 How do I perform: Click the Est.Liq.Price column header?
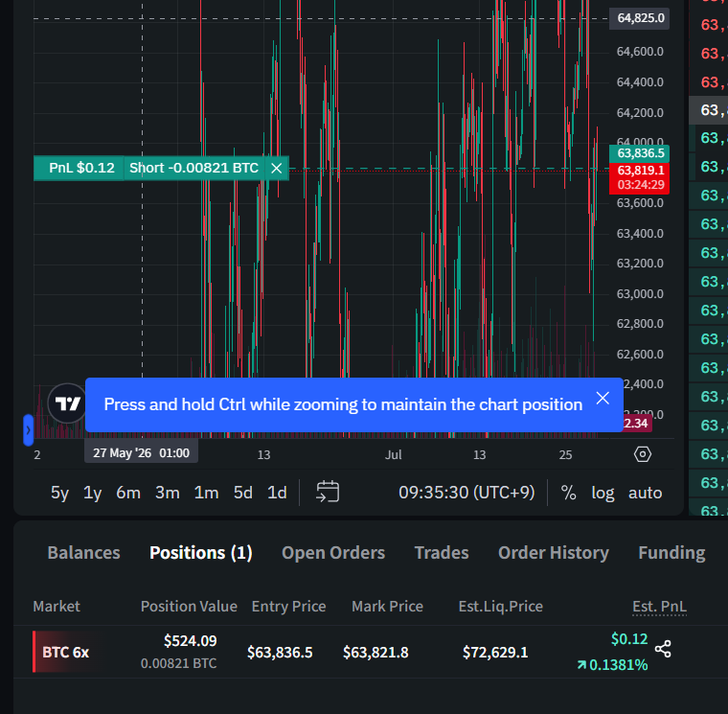pyautogui.click(x=500, y=607)
